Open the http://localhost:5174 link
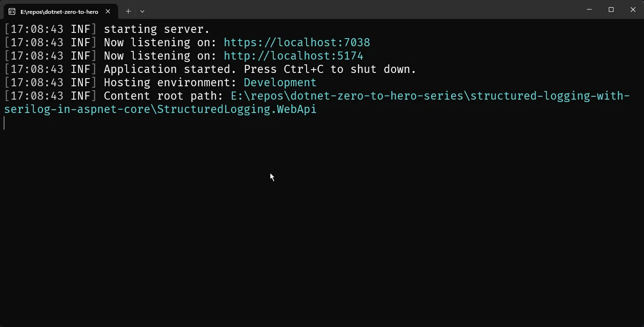This screenshot has width=644, height=327. [294, 56]
